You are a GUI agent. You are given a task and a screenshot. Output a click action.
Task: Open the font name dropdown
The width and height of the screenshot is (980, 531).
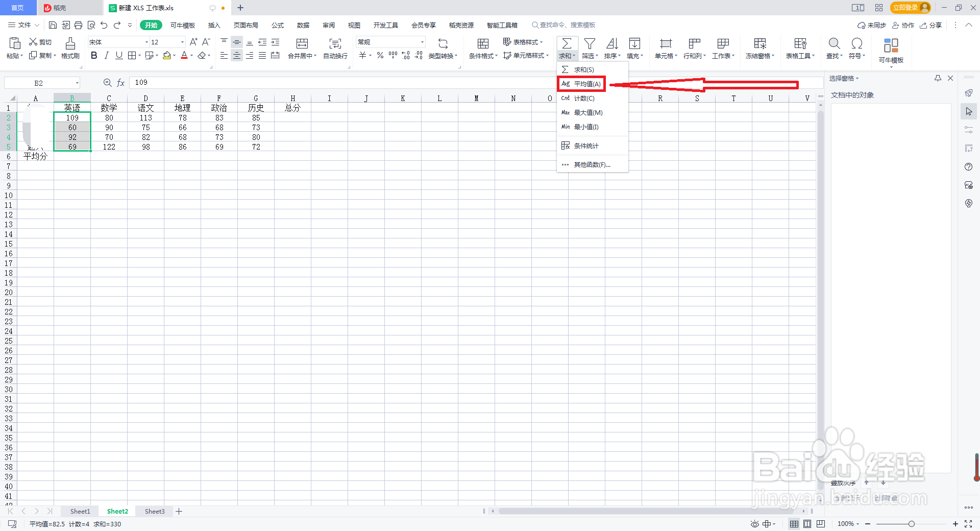(147, 42)
